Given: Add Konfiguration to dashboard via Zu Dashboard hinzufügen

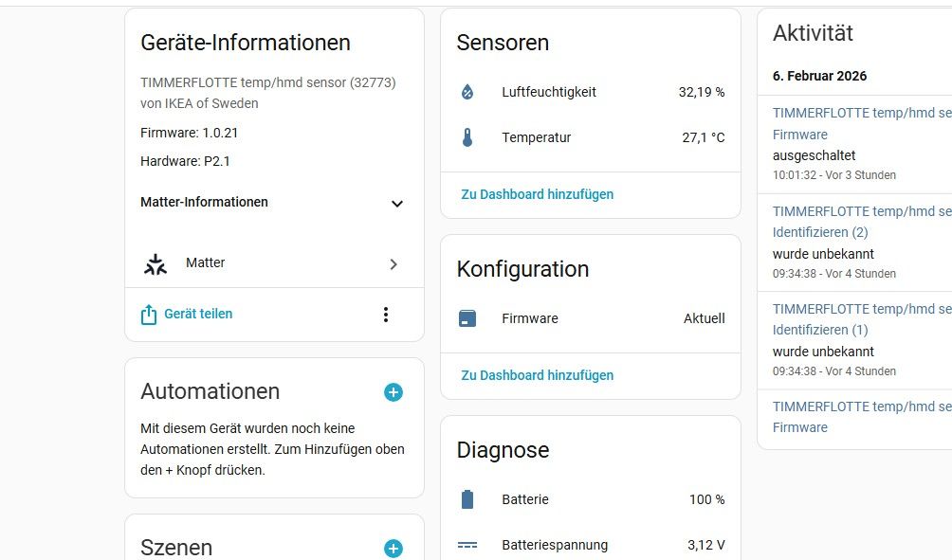Looking at the screenshot, I should tap(537, 375).
